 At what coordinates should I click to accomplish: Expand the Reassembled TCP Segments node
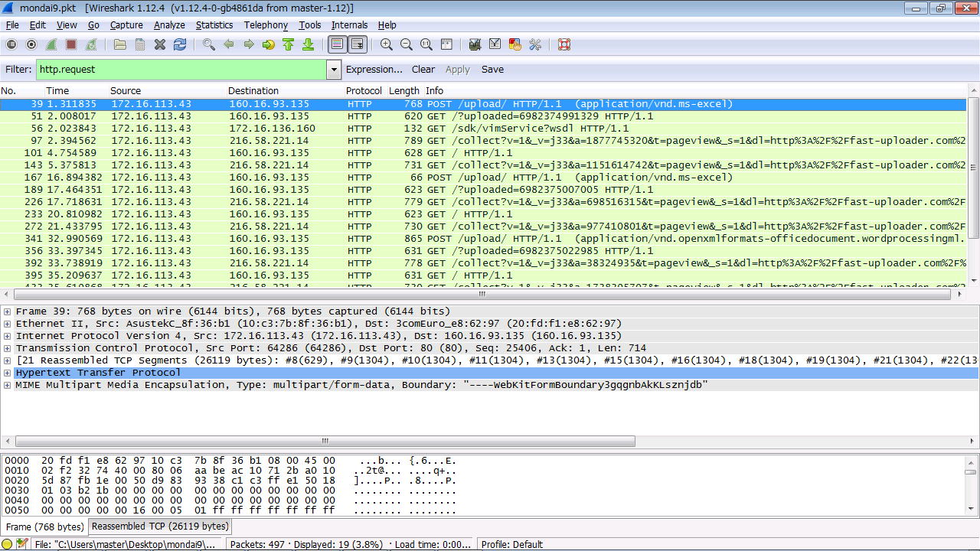(x=8, y=360)
